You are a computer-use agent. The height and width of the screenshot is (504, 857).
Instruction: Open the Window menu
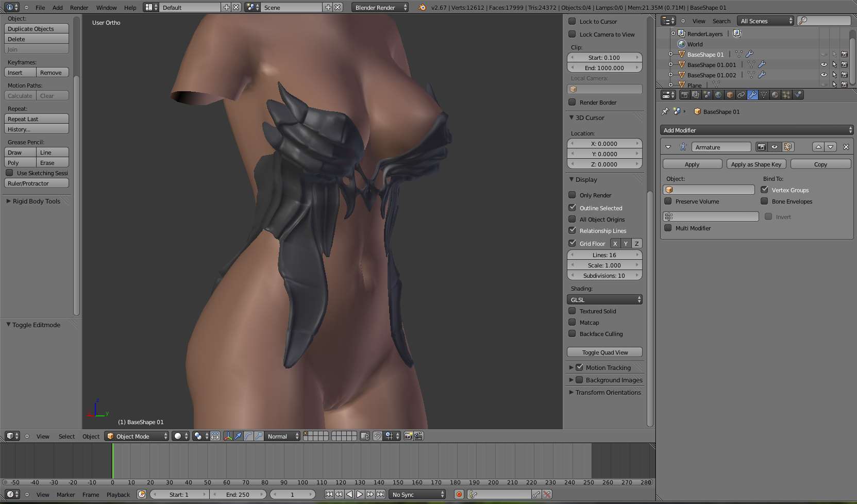[x=106, y=8]
